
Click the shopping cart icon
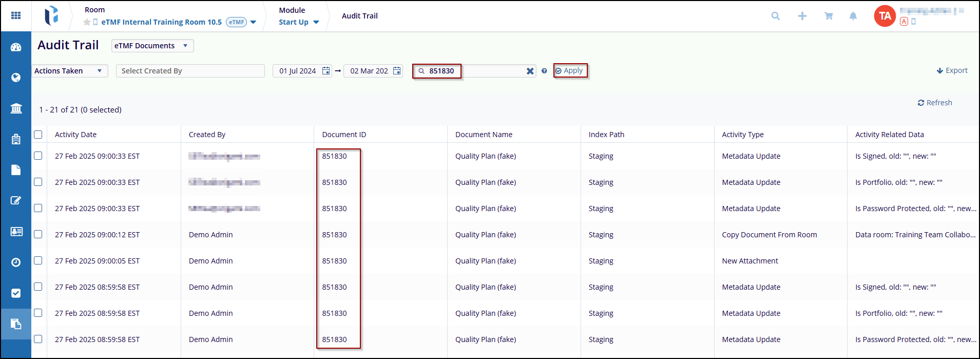click(828, 16)
